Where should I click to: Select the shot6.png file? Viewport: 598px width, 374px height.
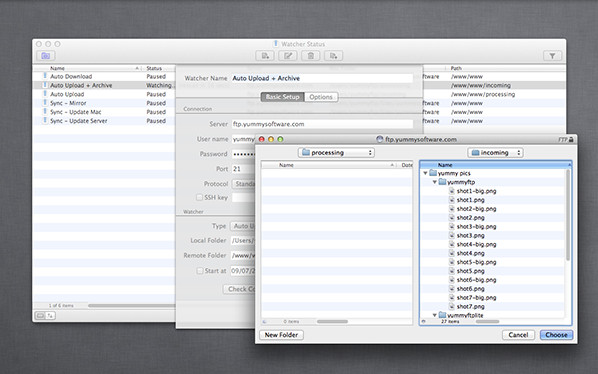(x=470, y=289)
